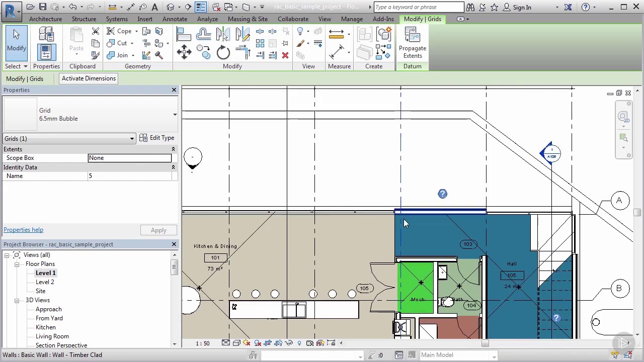This screenshot has height=362, width=644.
Task: Click the Cut to Clipboard scissors icon
Action: click(x=96, y=31)
